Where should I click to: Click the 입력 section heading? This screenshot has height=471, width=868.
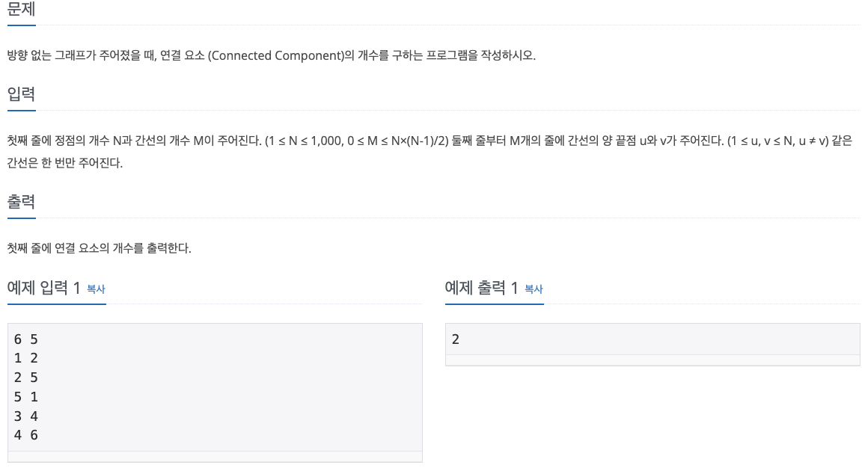point(20,95)
